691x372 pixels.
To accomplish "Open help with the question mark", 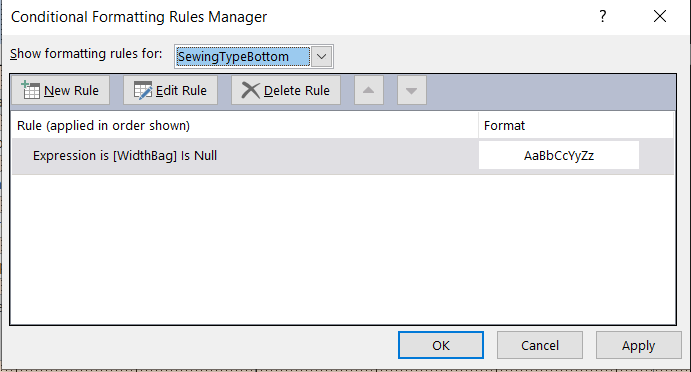I will click(603, 16).
